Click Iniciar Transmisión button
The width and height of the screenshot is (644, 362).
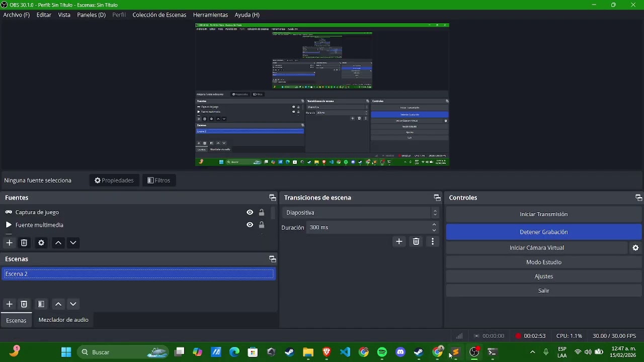pyautogui.click(x=544, y=214)
